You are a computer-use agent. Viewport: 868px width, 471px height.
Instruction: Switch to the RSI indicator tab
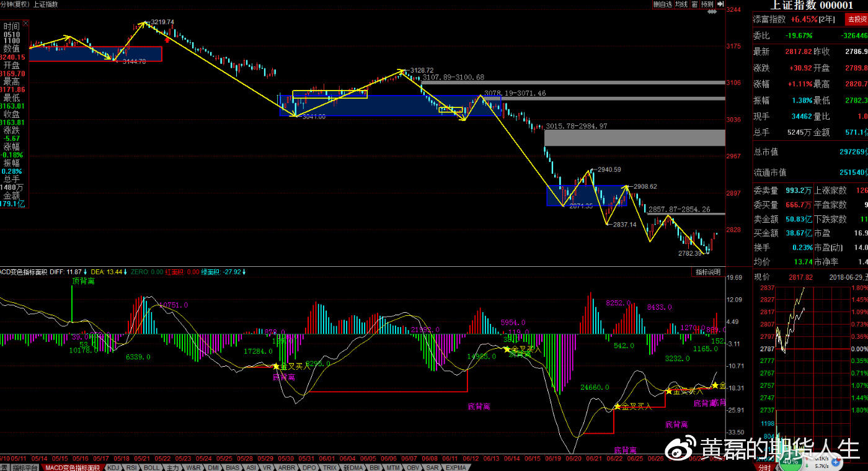click(x=131, y=467)
